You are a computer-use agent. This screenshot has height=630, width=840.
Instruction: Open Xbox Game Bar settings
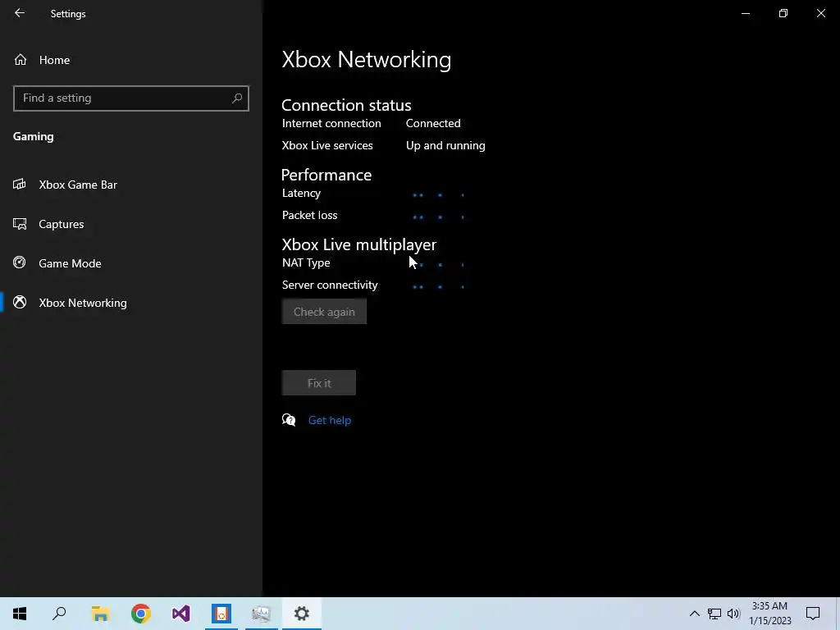[130, 185]
